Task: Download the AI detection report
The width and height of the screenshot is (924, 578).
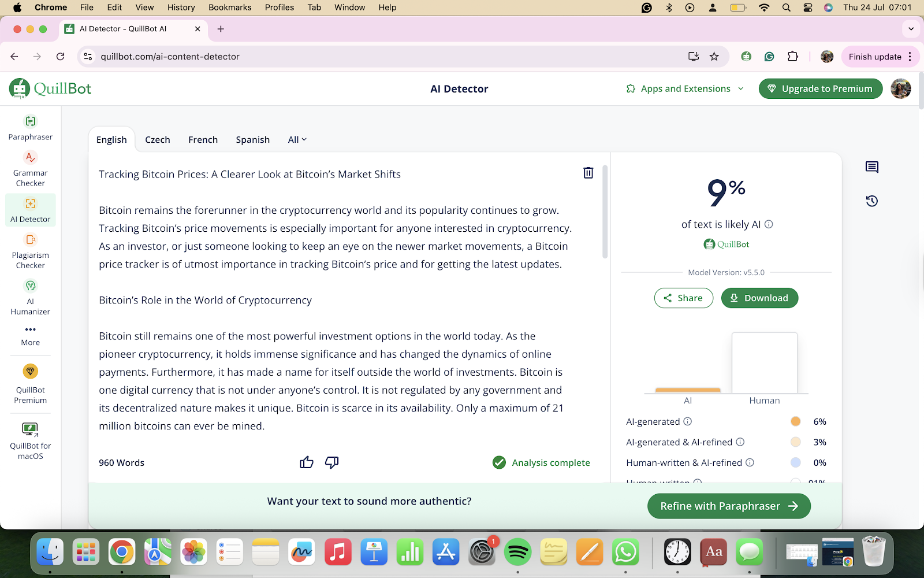Action: (759, 298)
